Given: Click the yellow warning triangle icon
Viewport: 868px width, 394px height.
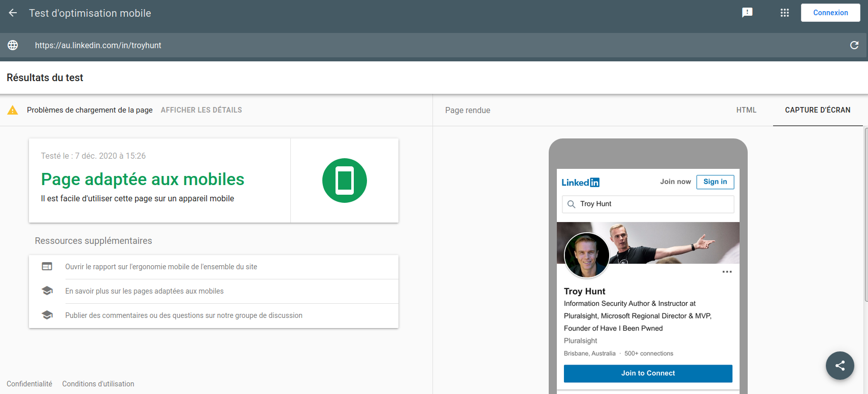Looking at the screenshot, I should click(x=13, y=110).
